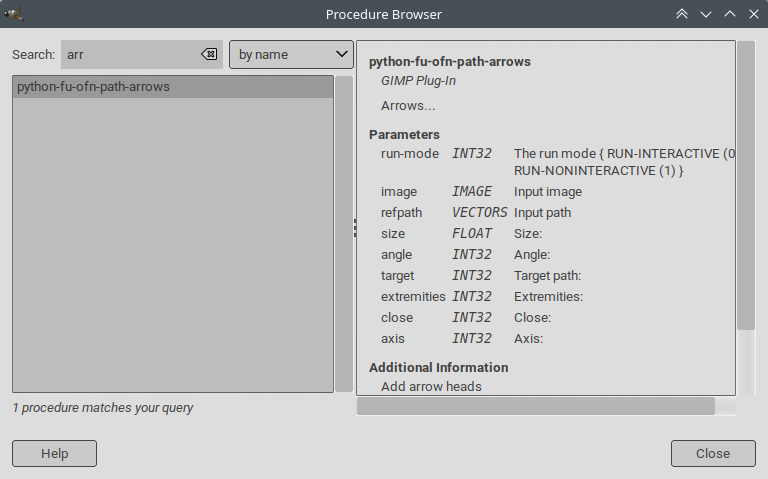This screenshot has width=768, height=479.
Task: Maximize the Procedure Browser window
Action: tap(730, 14)
